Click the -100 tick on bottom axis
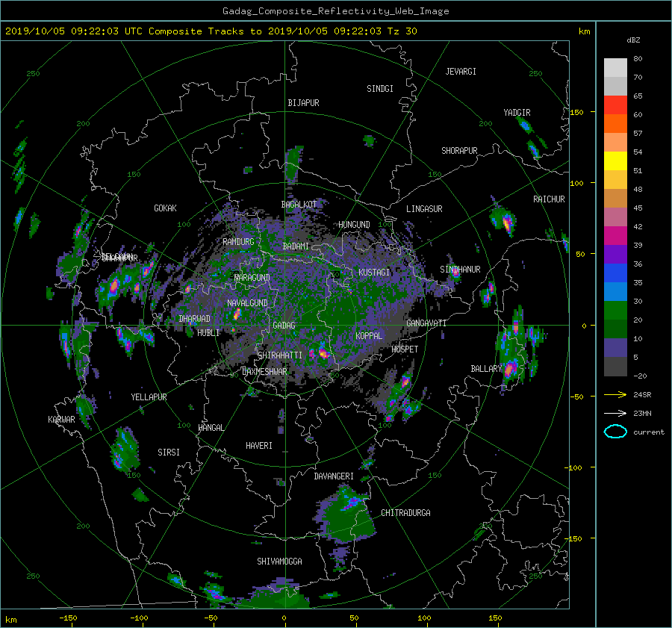The height and width of the screenshot is (628, 672). click(x=140, y=618)
